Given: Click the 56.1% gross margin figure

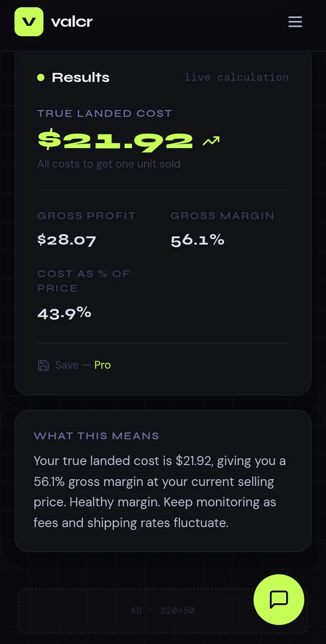Looking at the screenshot, I should click(x=197, y=240).
